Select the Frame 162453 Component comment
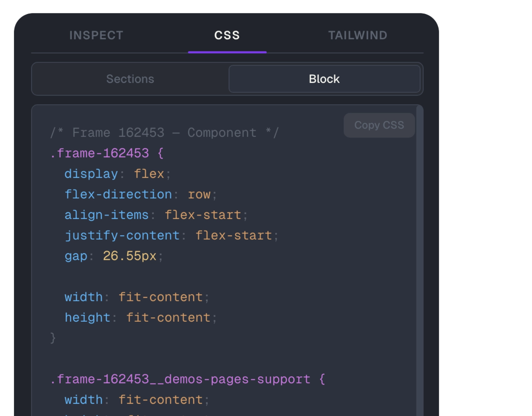 point(165,132)
